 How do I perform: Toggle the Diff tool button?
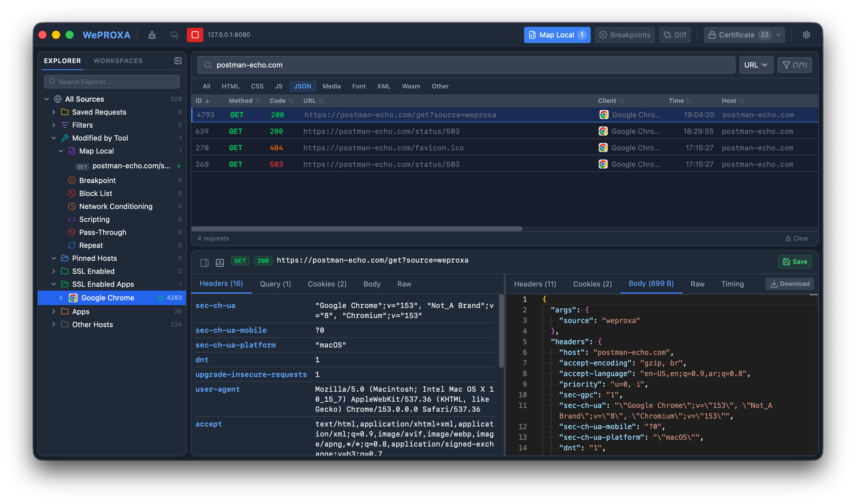[675, 35]
